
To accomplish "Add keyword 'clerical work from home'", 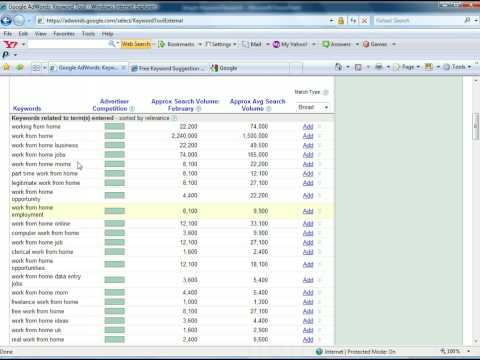I will click(308, 252).
